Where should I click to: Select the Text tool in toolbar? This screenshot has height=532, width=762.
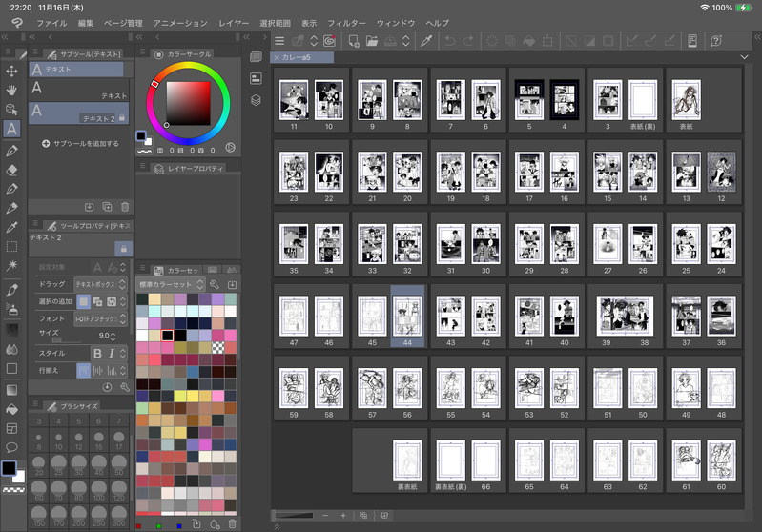coord(11,129)
